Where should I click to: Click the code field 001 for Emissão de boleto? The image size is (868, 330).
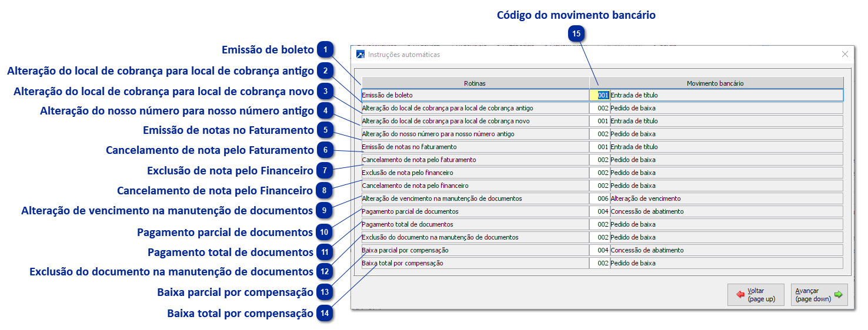coord(602,95)
